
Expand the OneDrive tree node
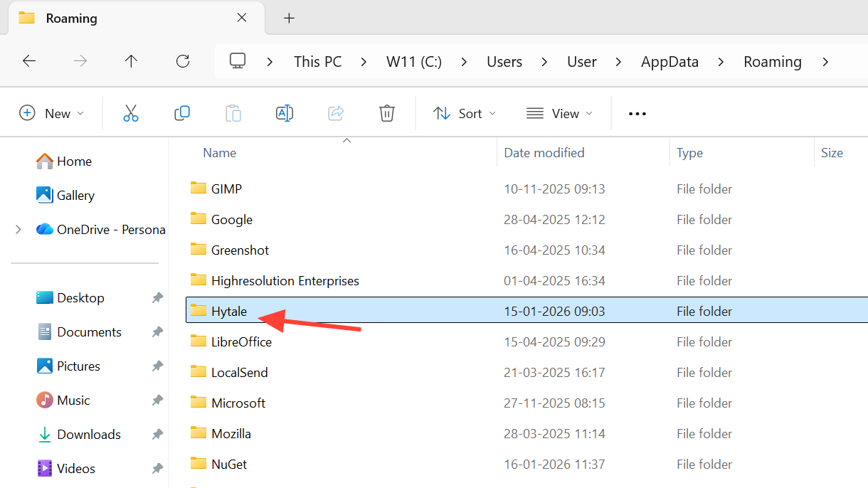pos(18,230)
